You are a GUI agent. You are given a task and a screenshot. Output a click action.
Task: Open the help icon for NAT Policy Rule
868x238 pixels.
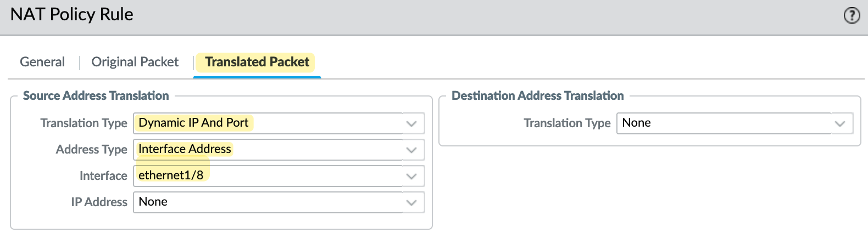coord(852,15)
